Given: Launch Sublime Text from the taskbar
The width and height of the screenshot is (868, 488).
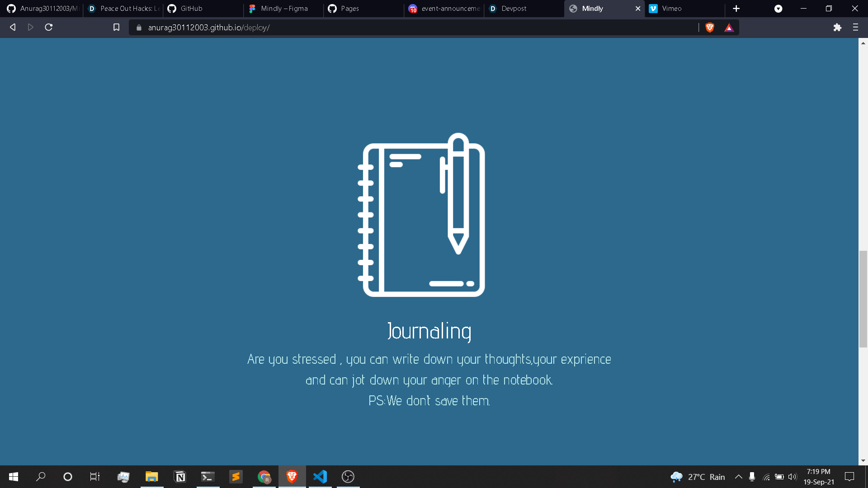Looking at the screenshot, I should click(236, 477).
